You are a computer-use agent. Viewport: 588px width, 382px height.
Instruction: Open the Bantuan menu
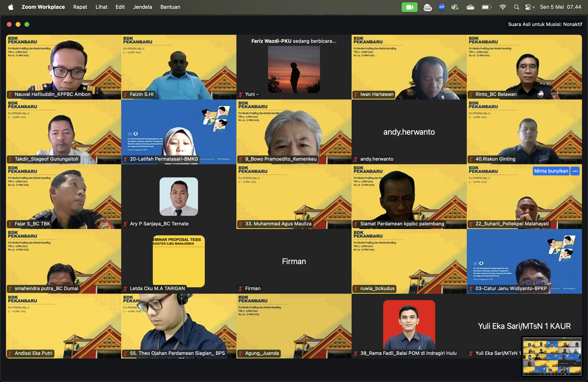point(170,7)
